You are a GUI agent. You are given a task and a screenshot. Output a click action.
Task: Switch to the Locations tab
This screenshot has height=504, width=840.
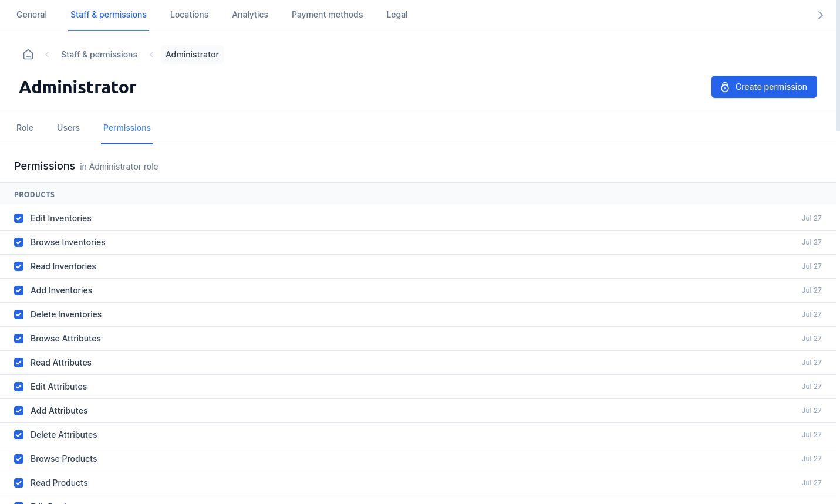189,15
